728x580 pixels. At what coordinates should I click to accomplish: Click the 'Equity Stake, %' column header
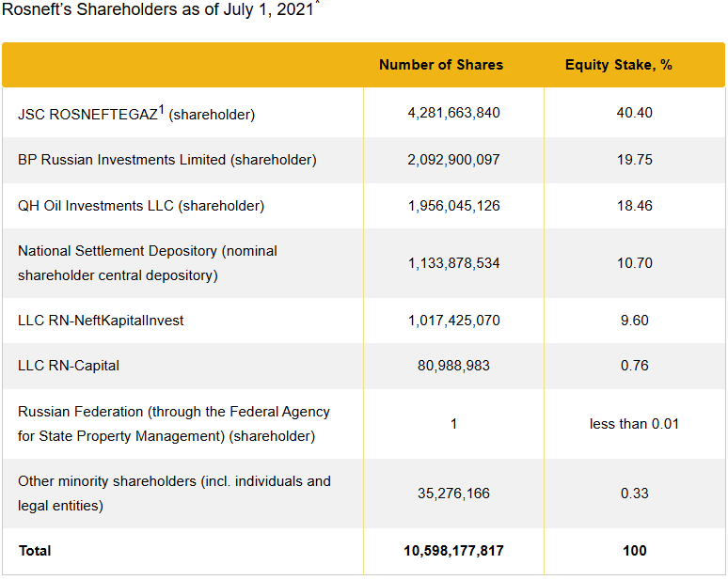coord(618,65)
